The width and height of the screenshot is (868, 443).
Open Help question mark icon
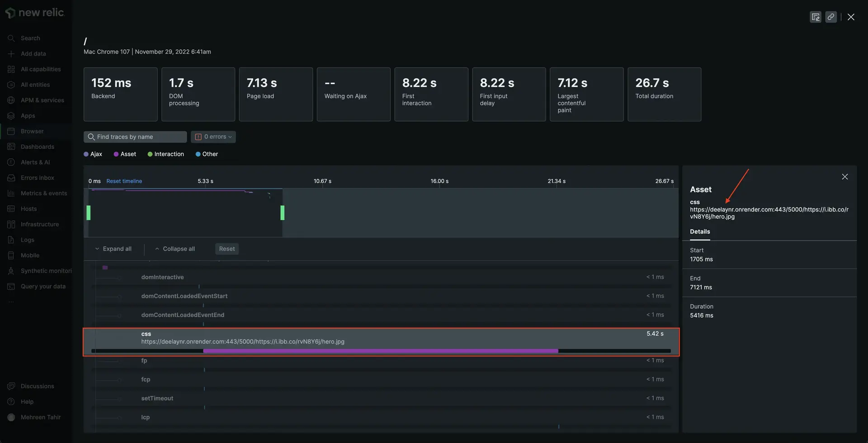(x=11, y=402)
